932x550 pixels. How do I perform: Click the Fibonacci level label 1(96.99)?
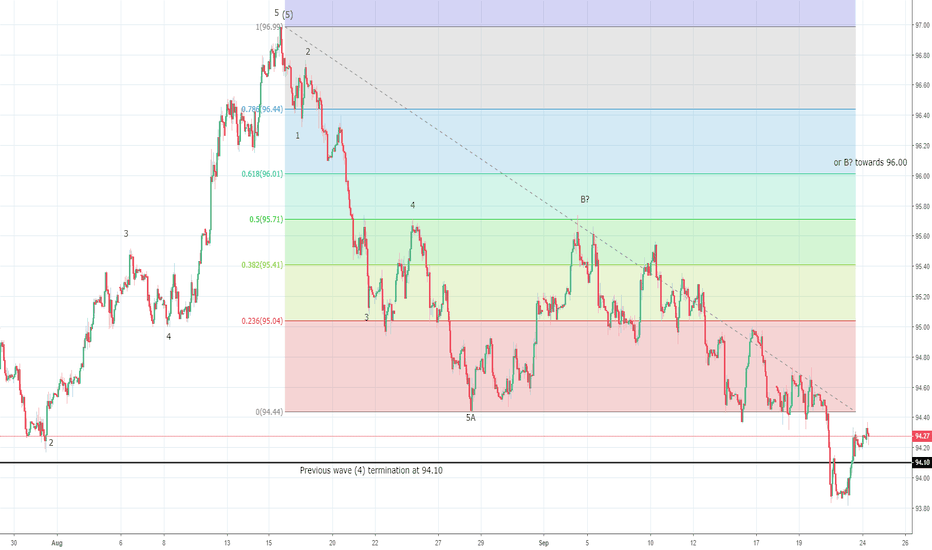click(x=269, y=27)
